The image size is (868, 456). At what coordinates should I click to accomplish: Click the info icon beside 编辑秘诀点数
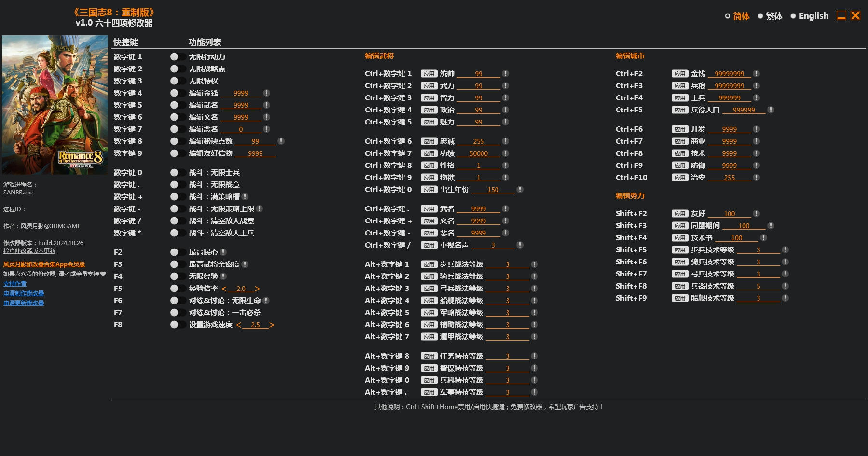pos(281,141)
